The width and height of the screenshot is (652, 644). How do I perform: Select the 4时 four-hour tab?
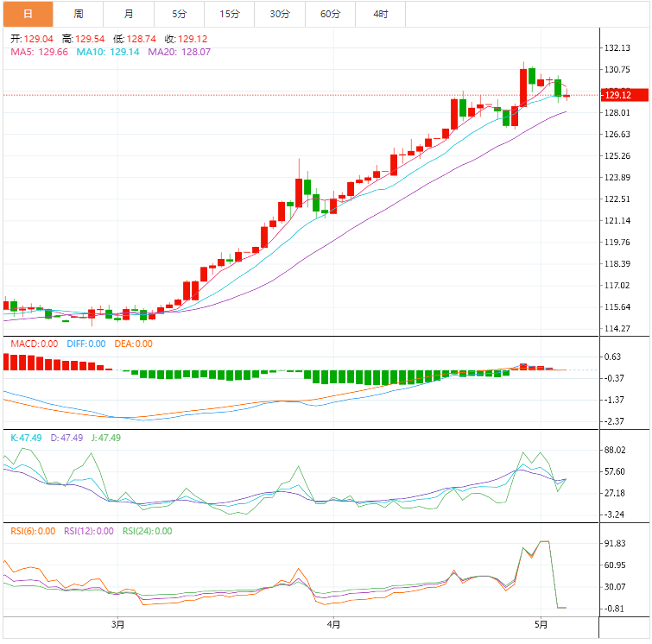[x=380, y=14]
